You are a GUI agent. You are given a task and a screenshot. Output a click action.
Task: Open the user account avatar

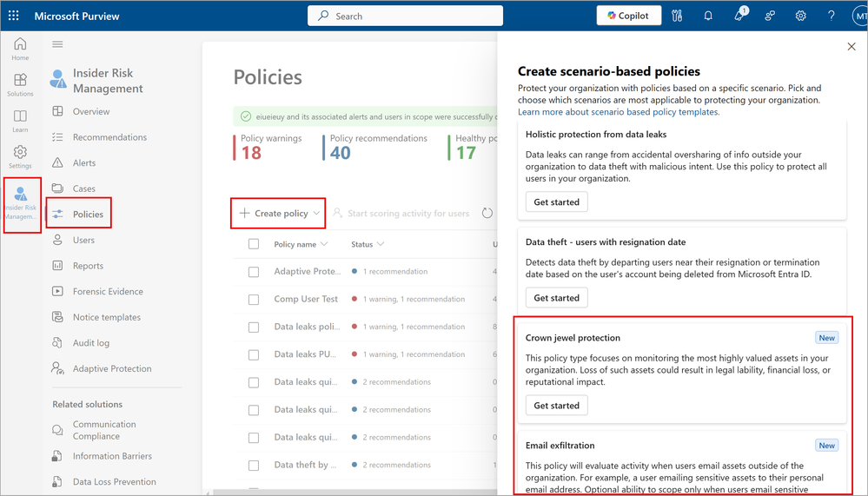(859, 16)
